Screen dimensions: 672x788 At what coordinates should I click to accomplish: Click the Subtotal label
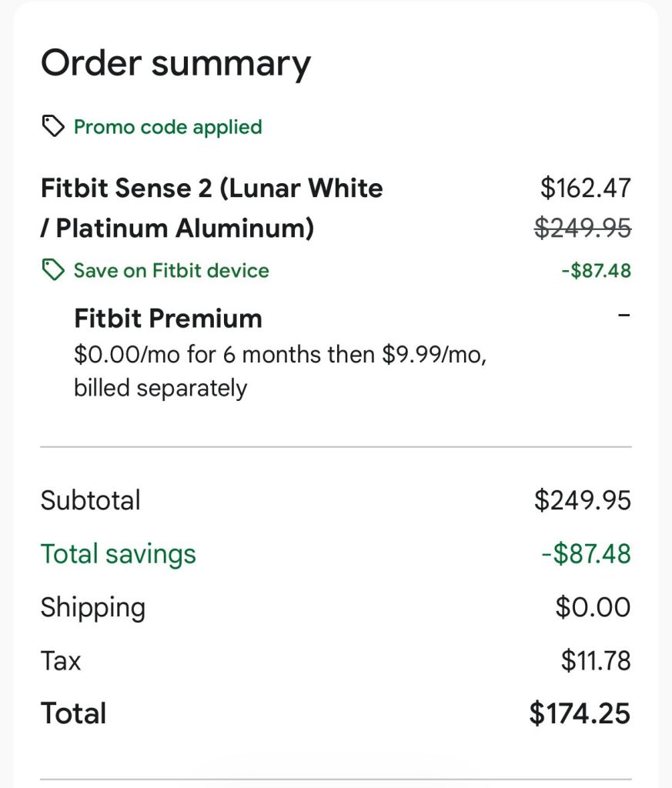coord(90,500)
